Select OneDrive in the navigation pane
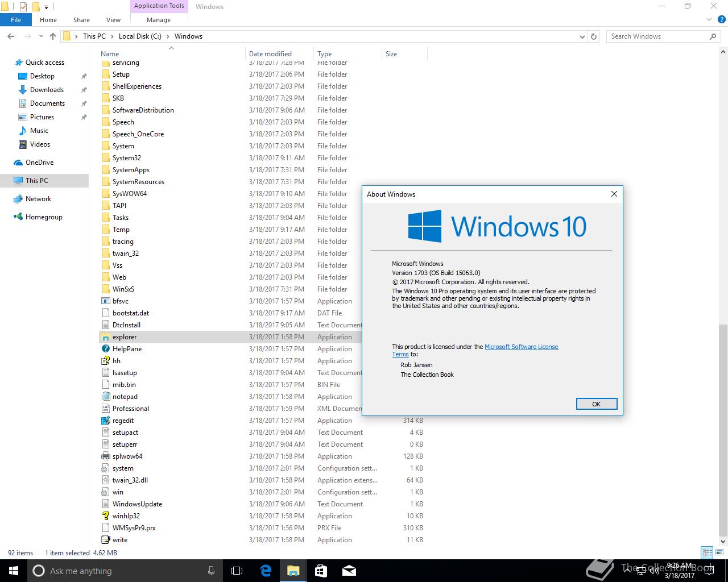Image resolution: width=728 pixels, height=582 pixels. click(39, 163)
